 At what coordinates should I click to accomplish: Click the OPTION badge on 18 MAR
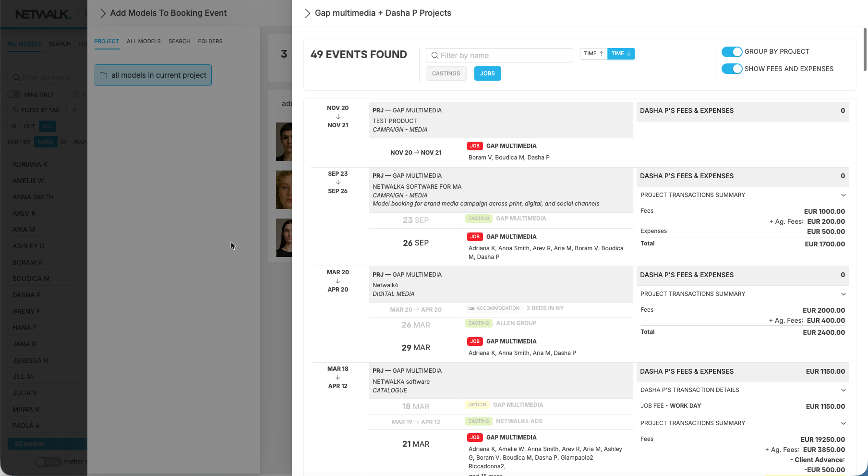coord(477,405)
